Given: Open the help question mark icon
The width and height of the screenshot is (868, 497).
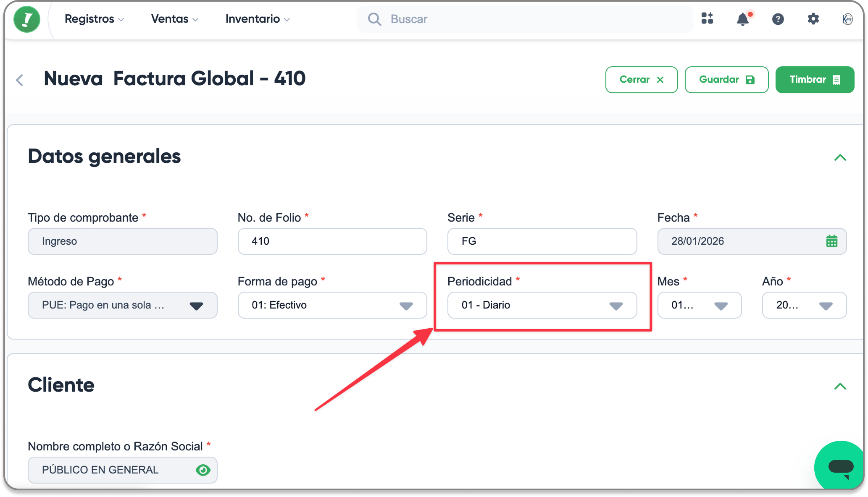Looking at the screenshot, I should (x=778, y=19).
